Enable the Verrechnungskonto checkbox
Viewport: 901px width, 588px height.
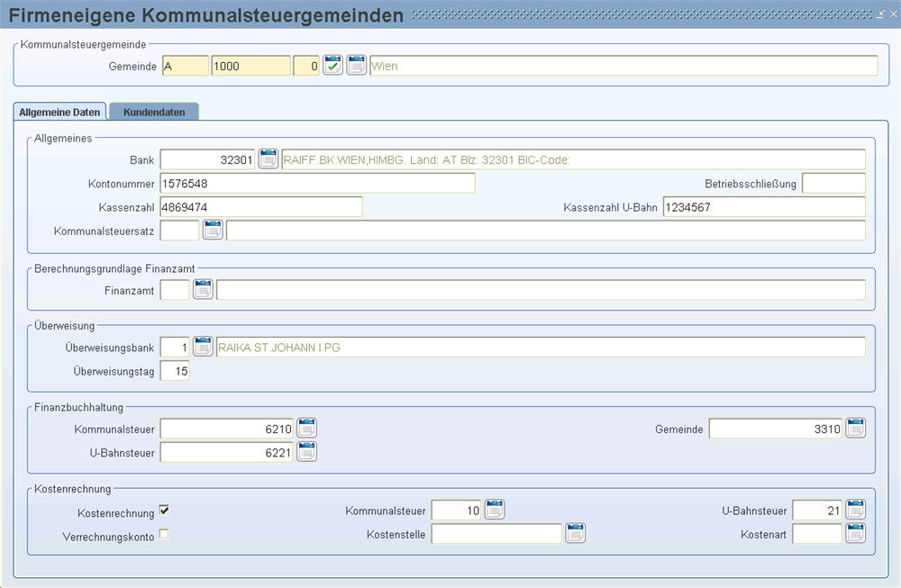pos(164,534)
